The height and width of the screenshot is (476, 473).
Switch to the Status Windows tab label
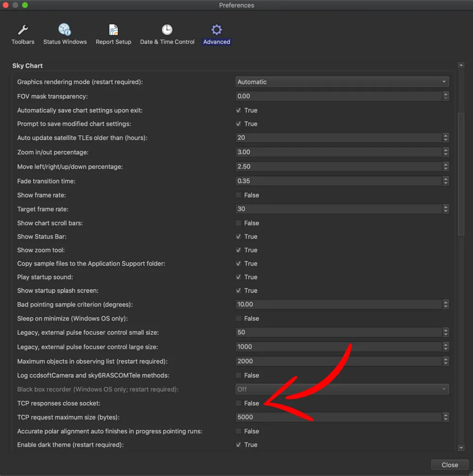(x=65, y=42)
